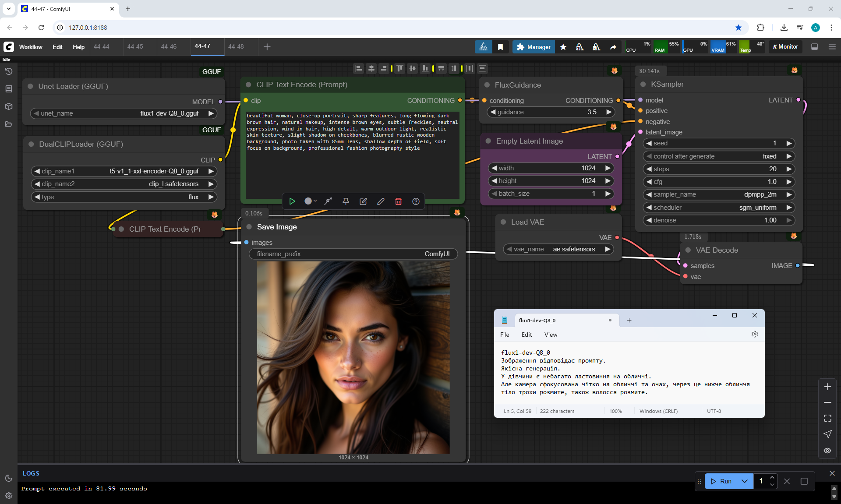The image size is (841, 504).
Task: Open the model library cube icon
Action: pyautogui.click(x=8, y=106)
